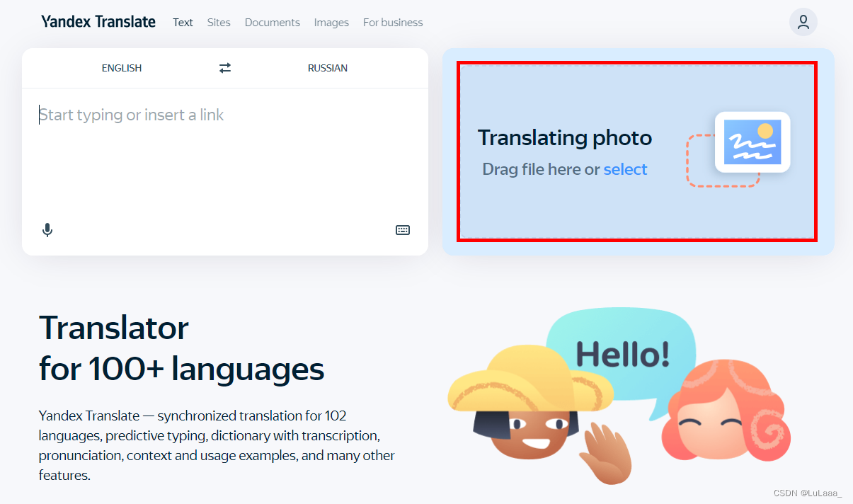Swap source and target languages
Screen dimensions: 853x504
tap(225, 68)
